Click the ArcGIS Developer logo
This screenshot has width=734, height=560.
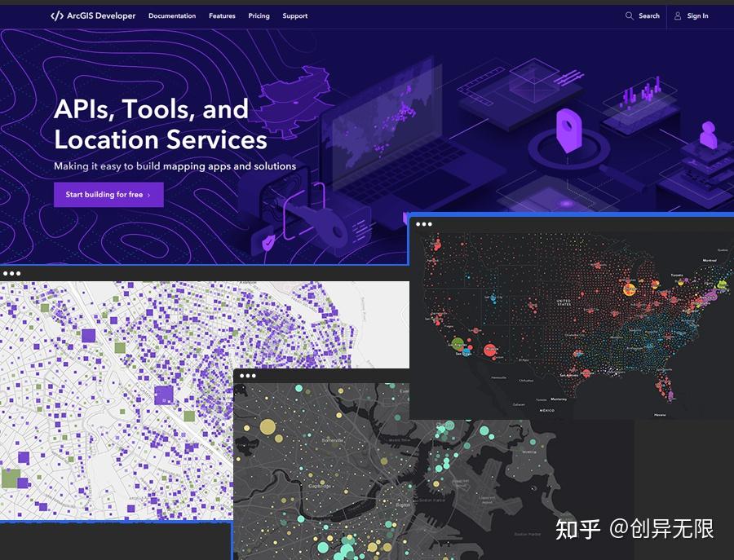point(93,16)
